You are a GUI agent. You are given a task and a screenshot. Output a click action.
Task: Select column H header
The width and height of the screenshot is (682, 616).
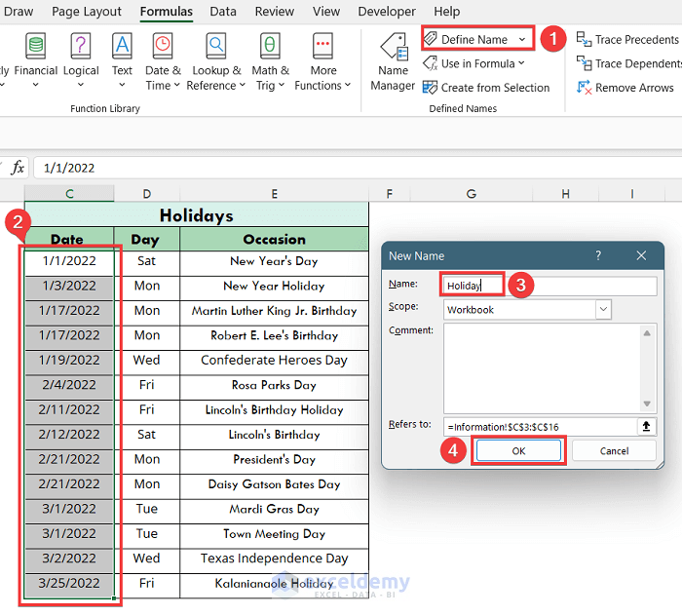pyautogui.click(x=565, y=194)
